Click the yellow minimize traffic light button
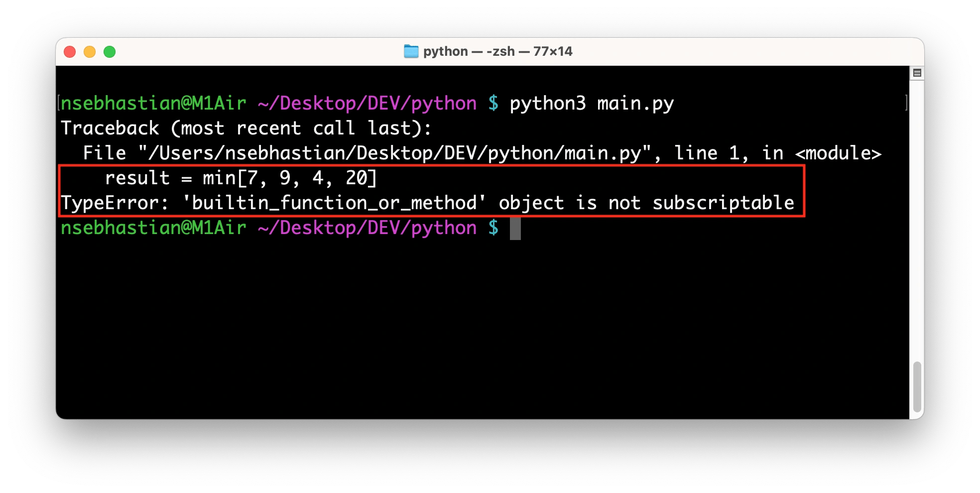This screenshot has width=980, height=493. (90, 51)
